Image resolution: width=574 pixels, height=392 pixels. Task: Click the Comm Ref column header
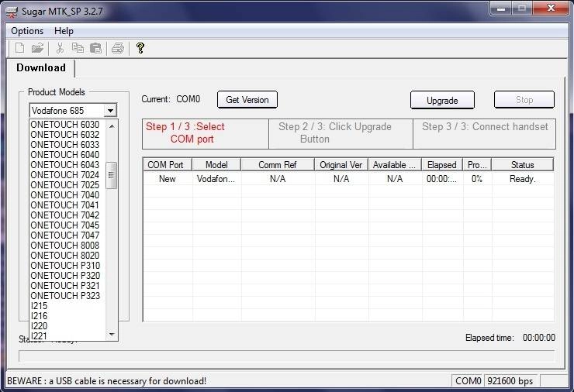click(x=278, y=165)
